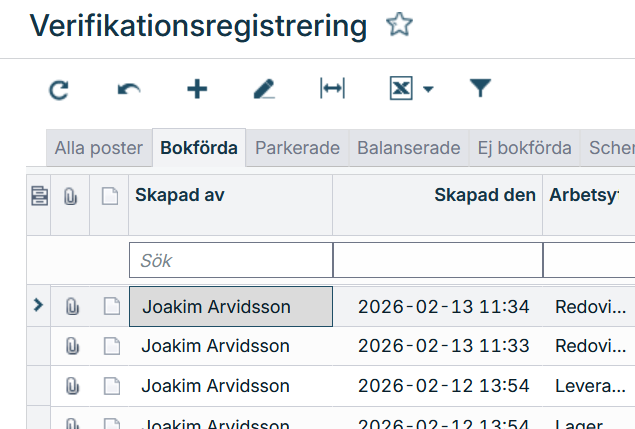The image size is (635, 429).
Task: Click the Skapad den filter field
Action: click(x=437, y=260)
